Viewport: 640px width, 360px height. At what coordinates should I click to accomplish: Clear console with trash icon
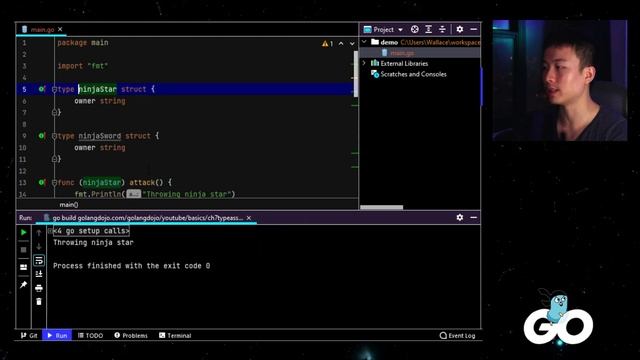(39, 302)
